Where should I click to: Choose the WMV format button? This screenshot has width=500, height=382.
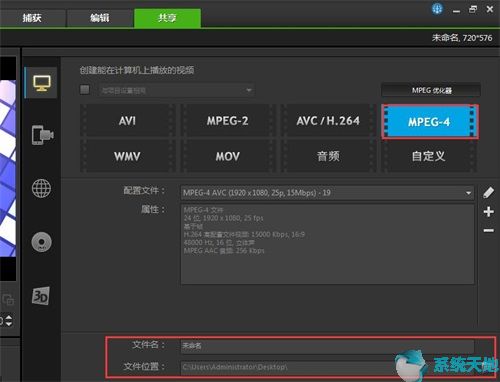[x=127, y=156]
